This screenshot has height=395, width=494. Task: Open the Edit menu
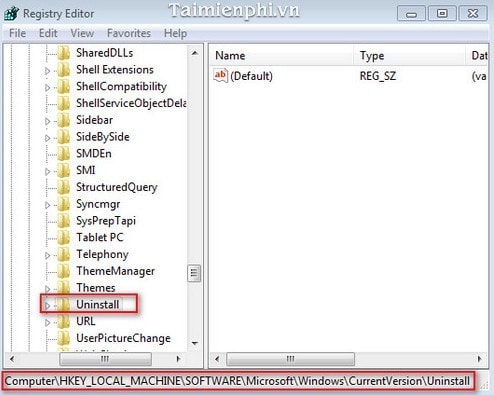coord(48,33)
